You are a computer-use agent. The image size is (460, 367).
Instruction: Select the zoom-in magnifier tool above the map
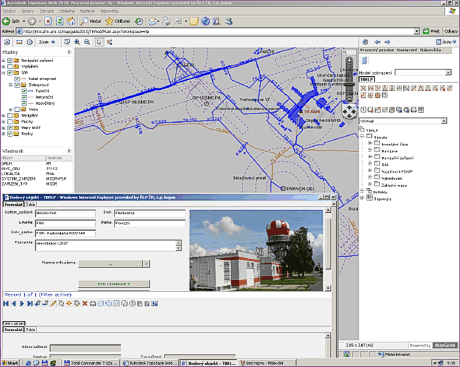77,42
